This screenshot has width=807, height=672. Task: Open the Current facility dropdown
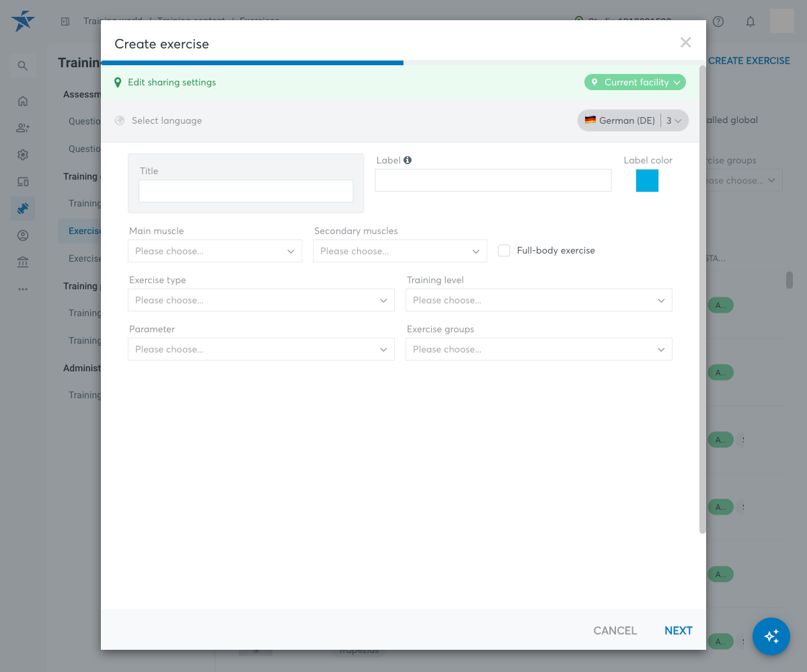tap(635, 82)
